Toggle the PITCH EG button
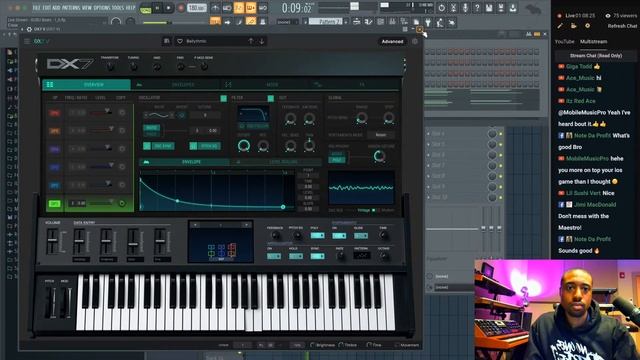 205,146
